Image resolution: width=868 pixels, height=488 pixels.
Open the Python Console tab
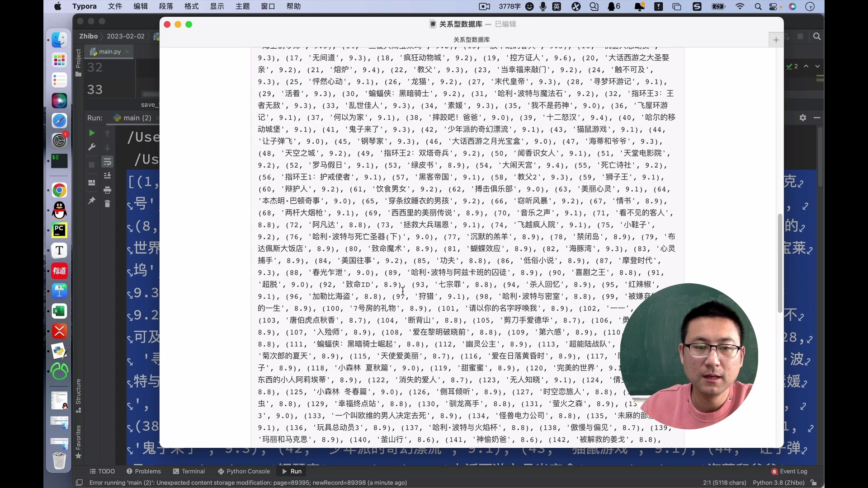pyautogui.click(x=244, y=471)
